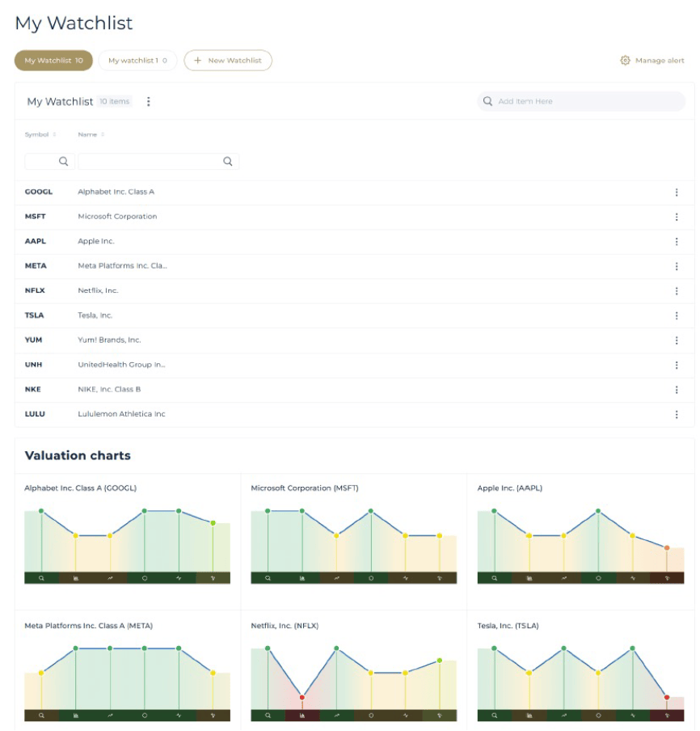Open the MSFT row three-dot menu

pos(677,217)
